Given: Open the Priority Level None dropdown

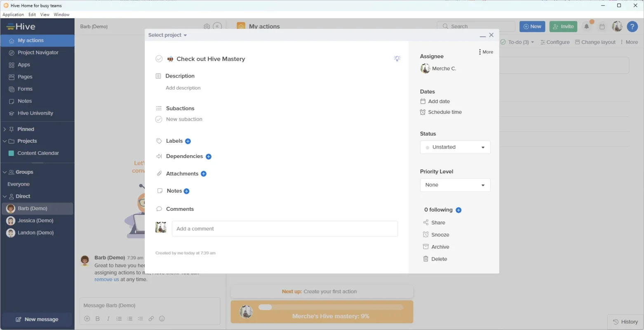Looking at the screenshot, I should tap(455, 185).
